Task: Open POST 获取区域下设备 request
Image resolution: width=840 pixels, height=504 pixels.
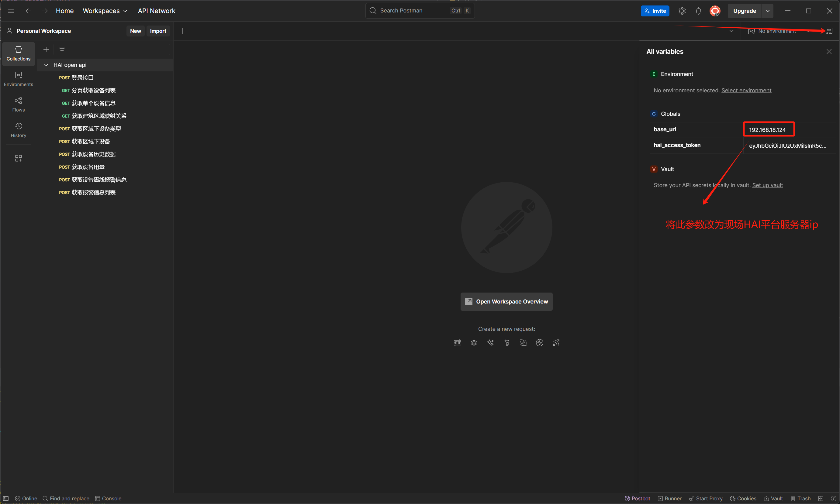Action: tap(105, 141)
